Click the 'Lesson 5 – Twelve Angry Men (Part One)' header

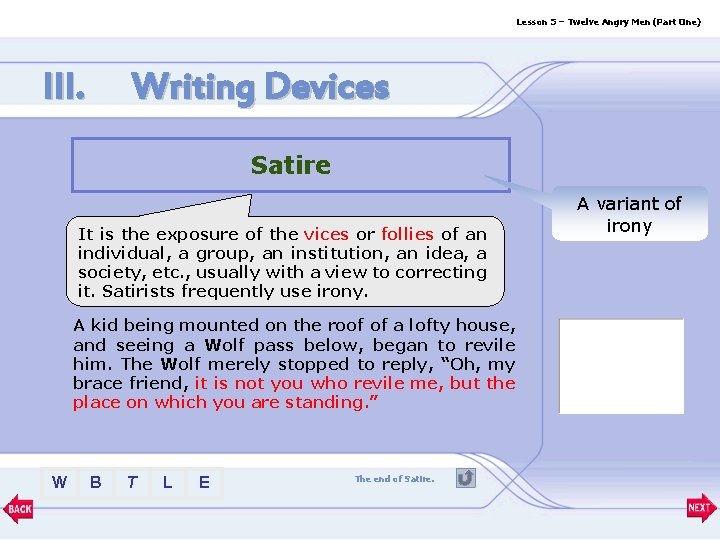click(x=608, y=22)
